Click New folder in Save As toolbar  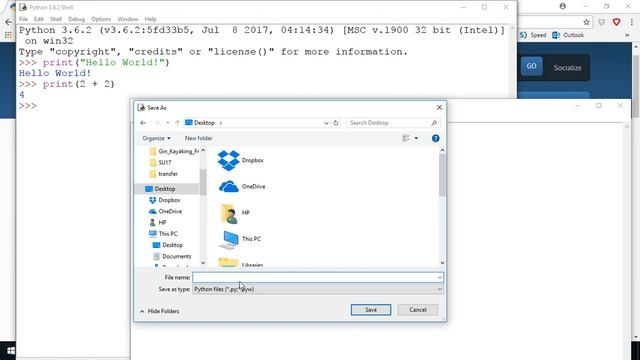(198, 138)
